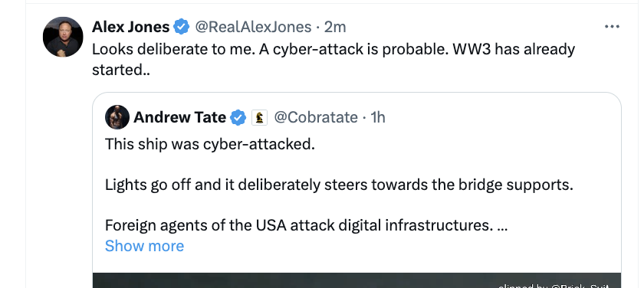Click the word 'started..' in Alex Jones's post
644x288 pixels.
coord(121,70)
